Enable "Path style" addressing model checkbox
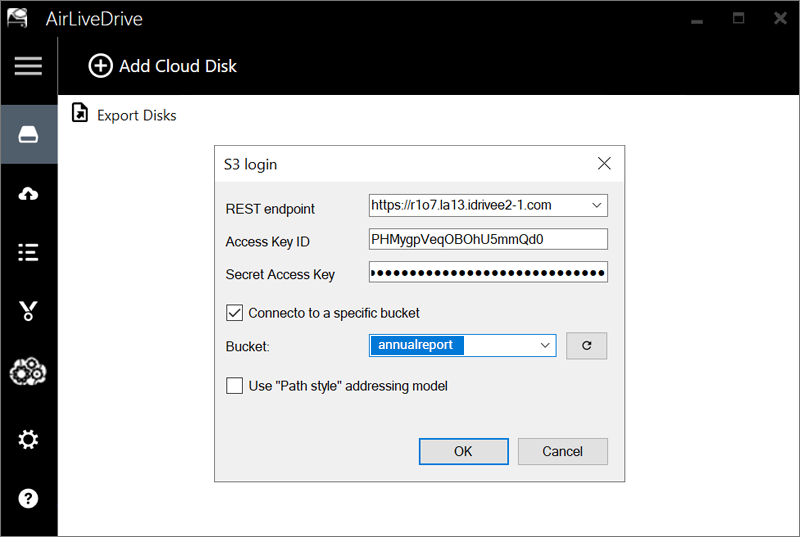Screen dimensions: 800x537 [234, 386]
